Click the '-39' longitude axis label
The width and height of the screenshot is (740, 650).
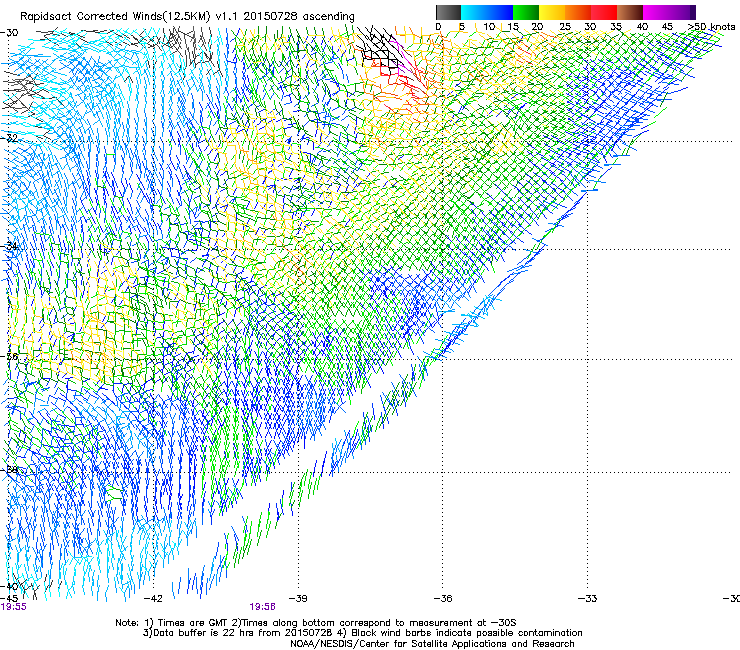click(x=298, y=599)
